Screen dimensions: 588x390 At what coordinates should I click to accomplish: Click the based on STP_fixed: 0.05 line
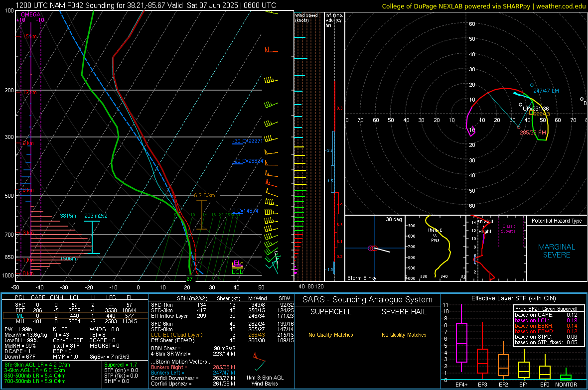point(546,342)
